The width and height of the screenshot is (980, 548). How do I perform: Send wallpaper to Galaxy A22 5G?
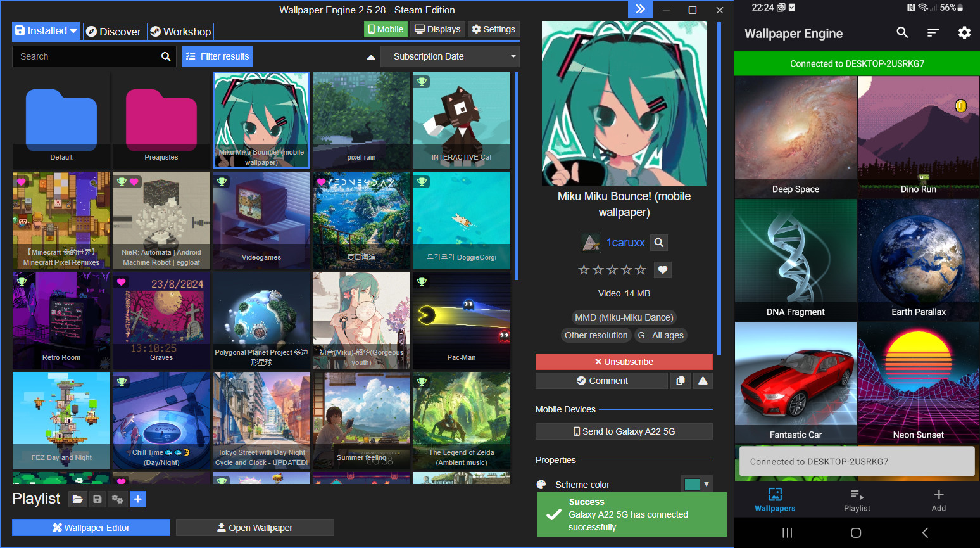[x=624, y=431]
